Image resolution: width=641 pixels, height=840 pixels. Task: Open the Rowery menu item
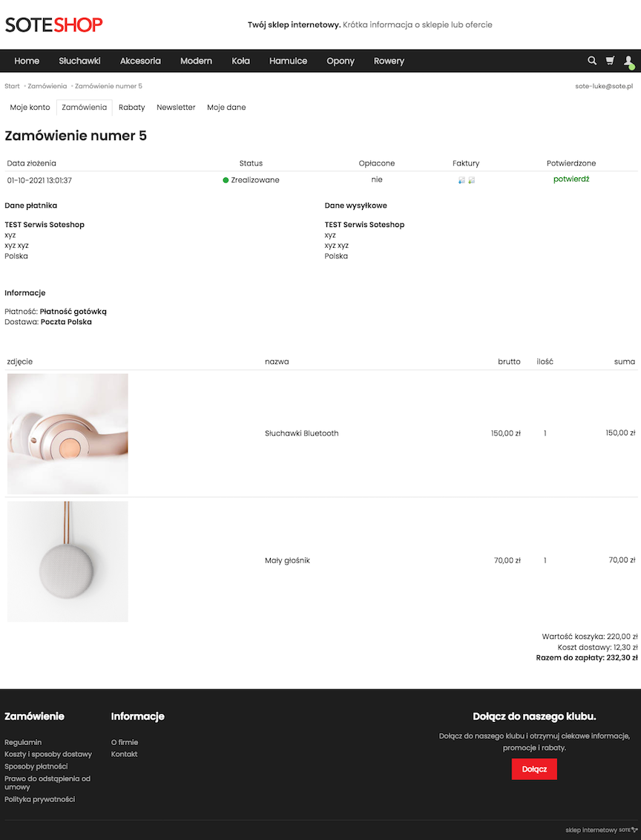click(x=389, y=61)
